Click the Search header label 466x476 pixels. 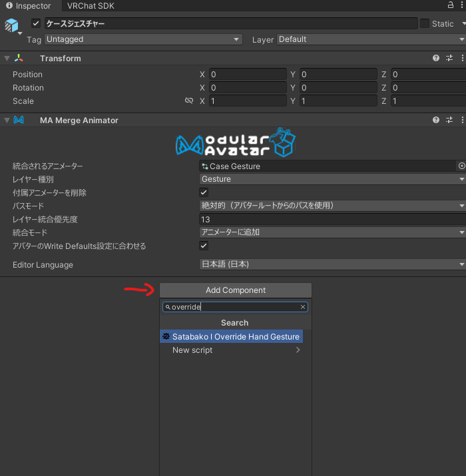pos(235,323)
